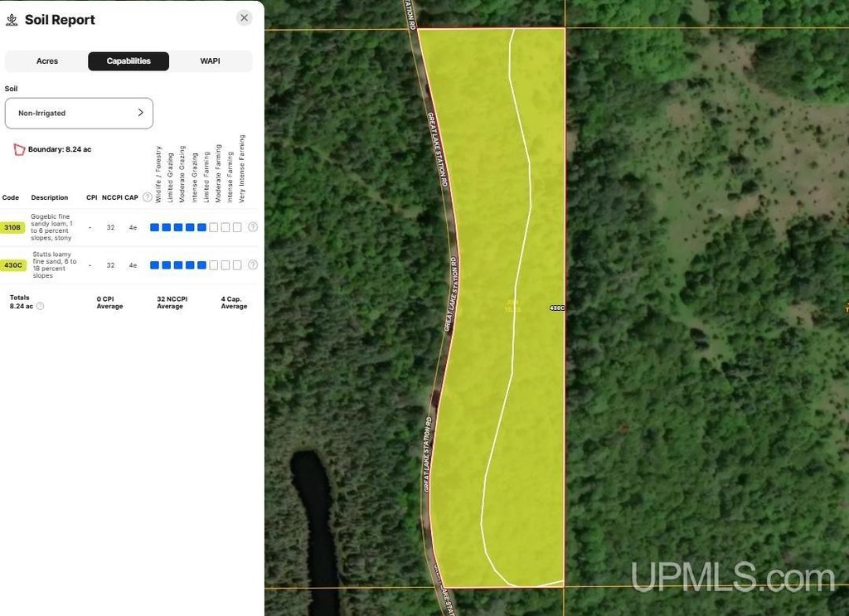Image resolution: width=849 pixels, height=616 pixels.
Task: Click help icon in the 310B row
Action: (x=253, y=227)
